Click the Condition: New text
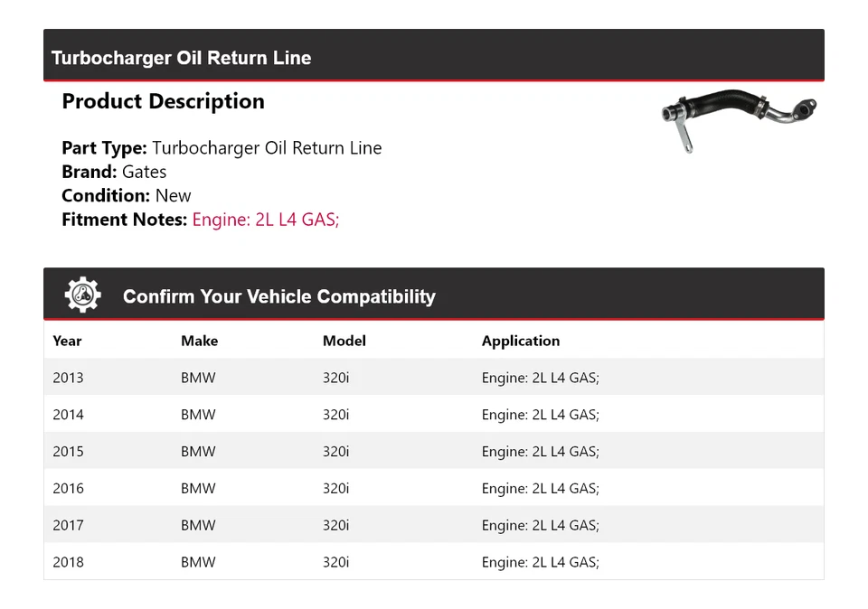 point(127,195)
